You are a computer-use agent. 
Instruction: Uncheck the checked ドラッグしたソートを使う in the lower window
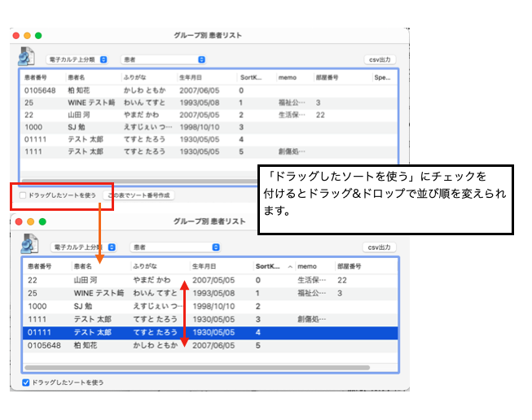(26, 382)
